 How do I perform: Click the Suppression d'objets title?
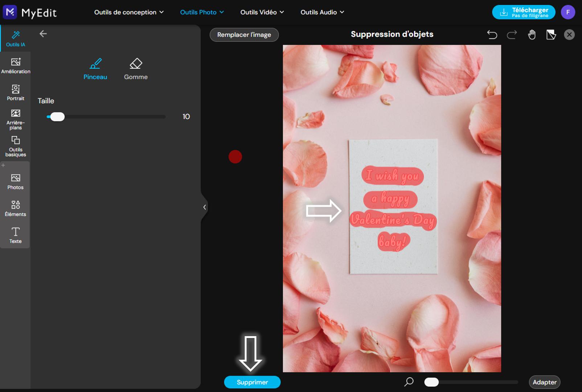[x=392, y=34]
